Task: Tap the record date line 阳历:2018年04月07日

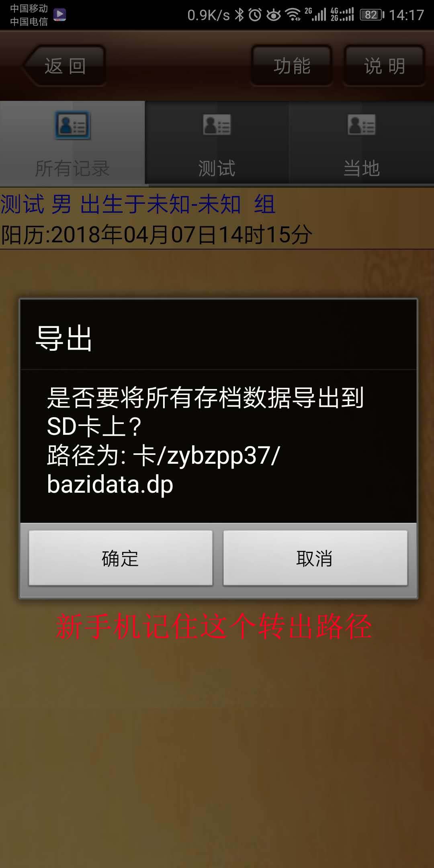Action: pos(156,235)
